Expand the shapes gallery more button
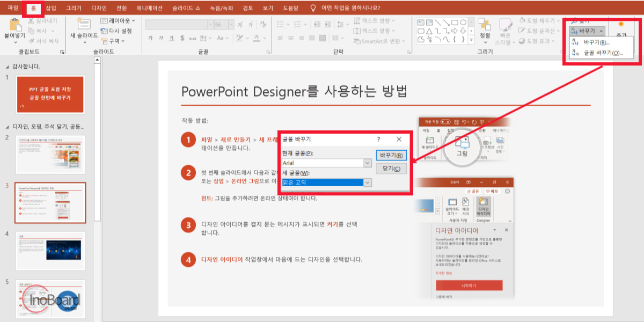The height and width of the screenshot is (322, 644). tap(471, 41)
